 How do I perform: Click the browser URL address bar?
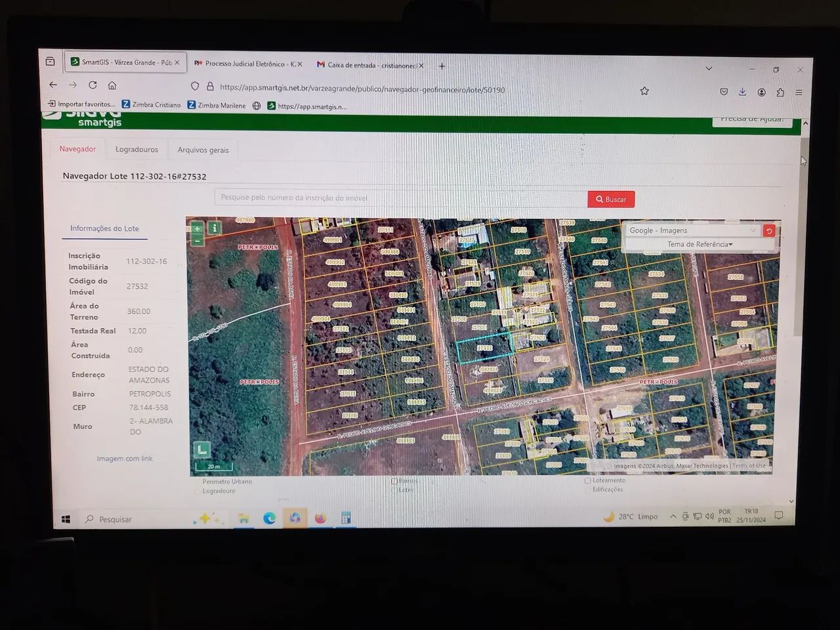pos(420,89)
